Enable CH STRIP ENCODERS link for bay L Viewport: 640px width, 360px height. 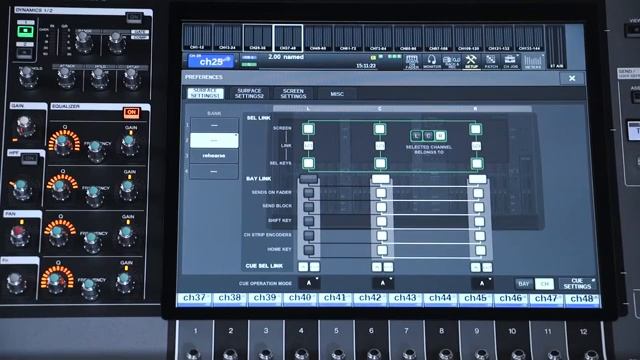[309, 236]
